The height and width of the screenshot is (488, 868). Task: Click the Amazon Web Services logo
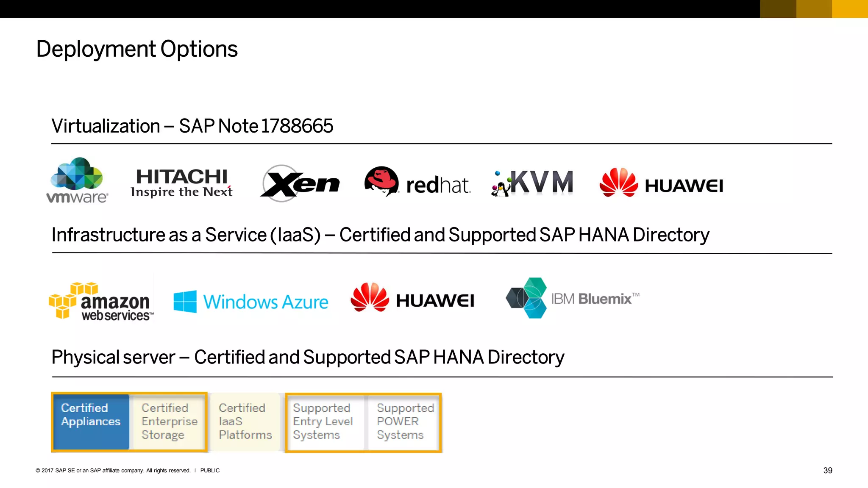click(x=101, y=301)
